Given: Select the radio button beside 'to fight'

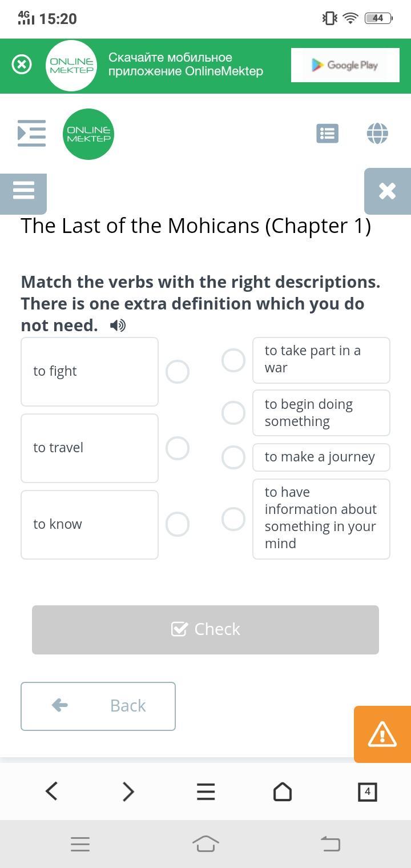Looking at the screenshot, I should pos(178,372).
